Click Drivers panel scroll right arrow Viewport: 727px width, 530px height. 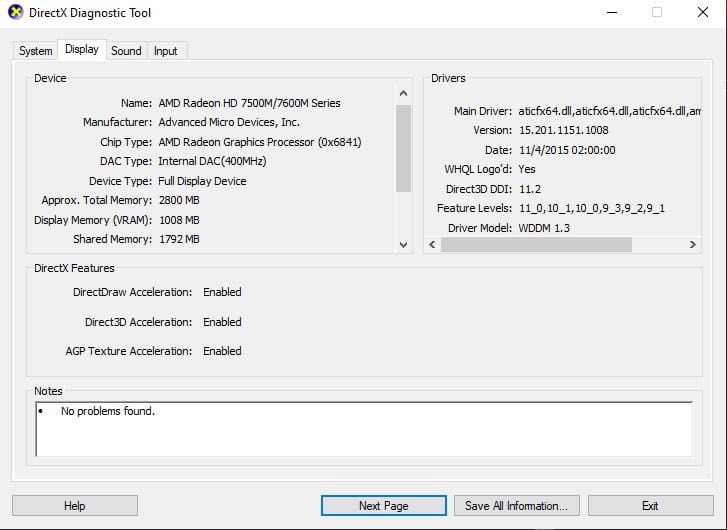coord(693,244)
